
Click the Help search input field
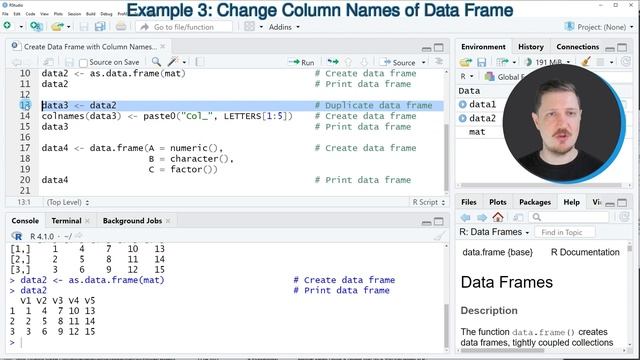(x=569, y=217)
